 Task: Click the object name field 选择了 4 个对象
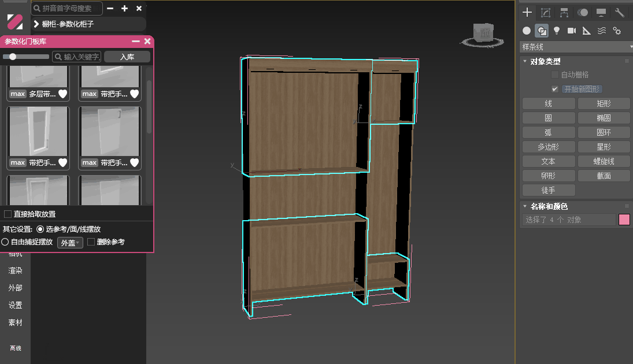pos(569,220)
